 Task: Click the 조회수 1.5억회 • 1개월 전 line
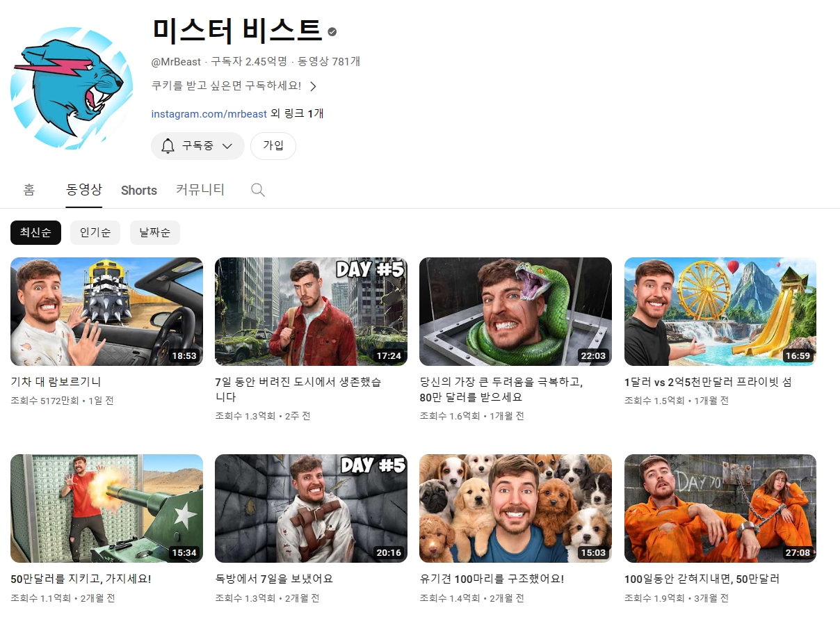677,401
